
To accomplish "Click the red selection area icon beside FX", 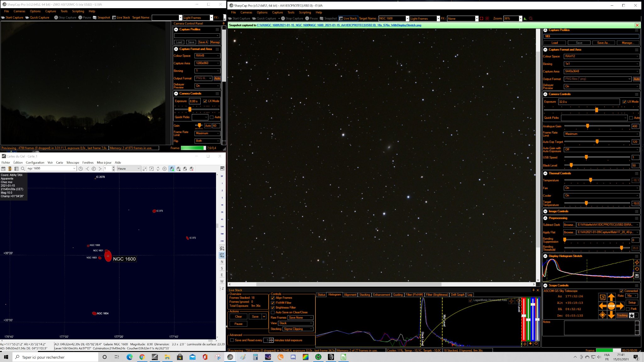I will click(x=481, y=19).
